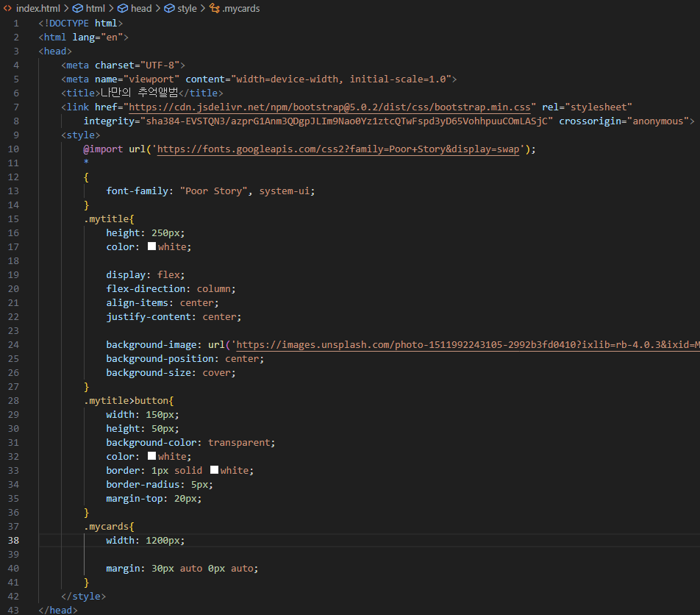The image size is (700, 615).
Task: Click the viewport meta content string
Action: [x=341, y=79]
